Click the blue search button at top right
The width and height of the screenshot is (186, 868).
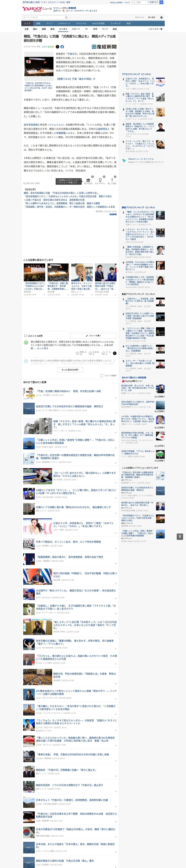pos(161,2)
